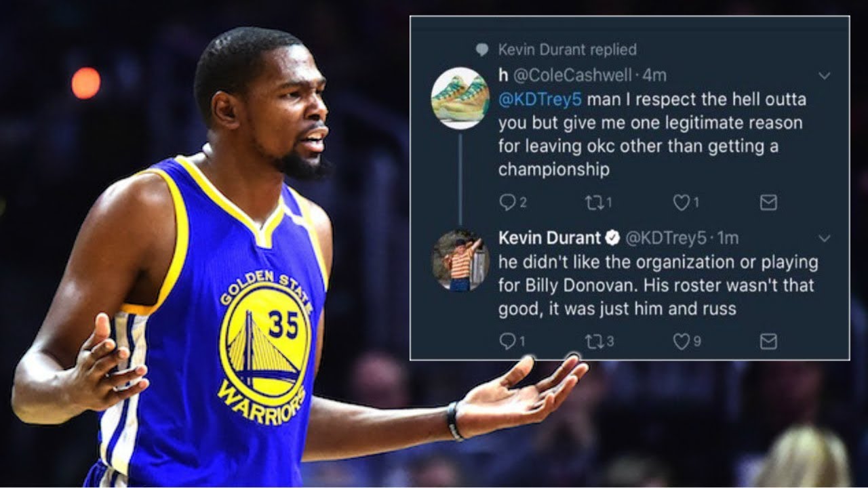This screenshot has width=868, height=488.
Task: Open the 1m timestamp on Durant's tweet
Action: [x=728, y=238]
